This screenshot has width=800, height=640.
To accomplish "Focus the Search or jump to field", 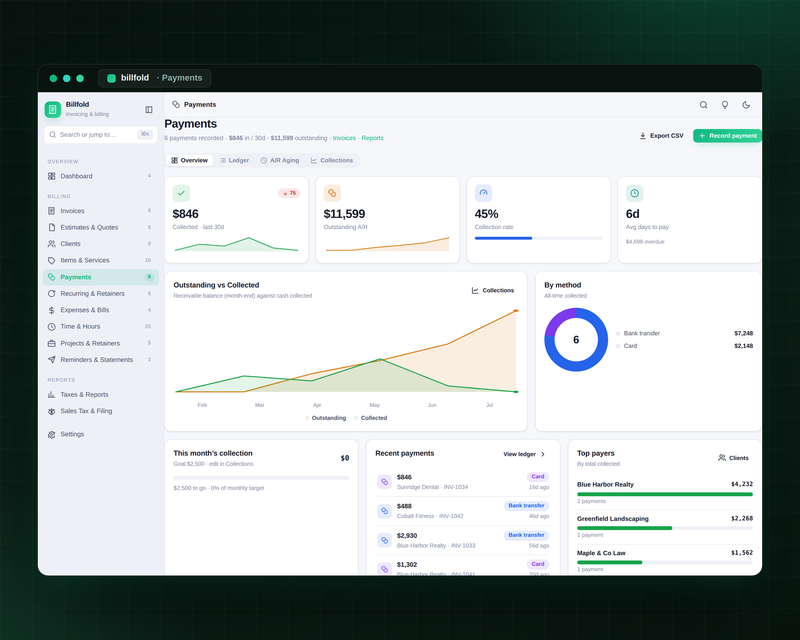I will pos(101,135).
